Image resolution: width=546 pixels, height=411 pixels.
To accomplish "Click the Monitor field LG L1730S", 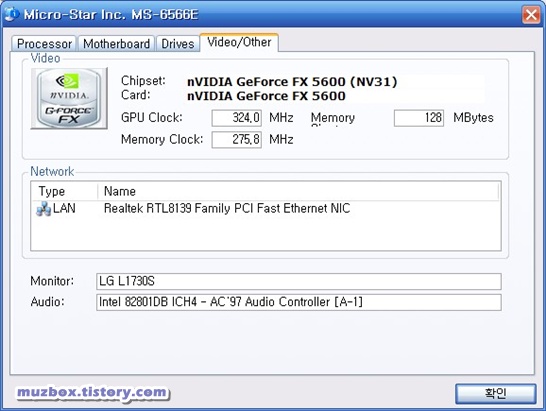I will (x=299, y=281).
